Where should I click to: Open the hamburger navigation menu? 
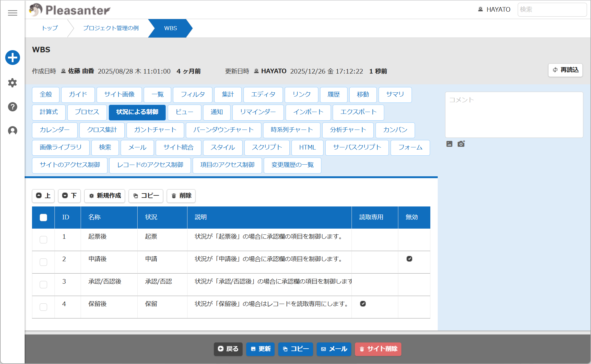point(12,13)
